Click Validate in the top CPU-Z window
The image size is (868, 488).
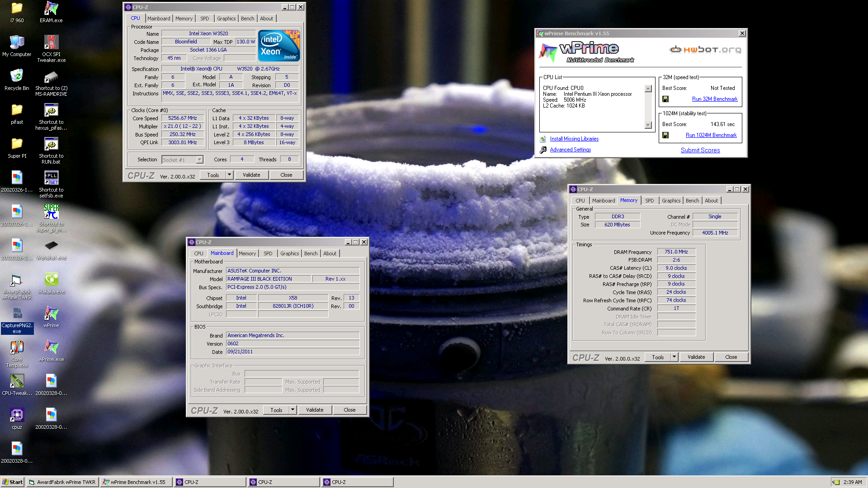(x=251, y=175)
